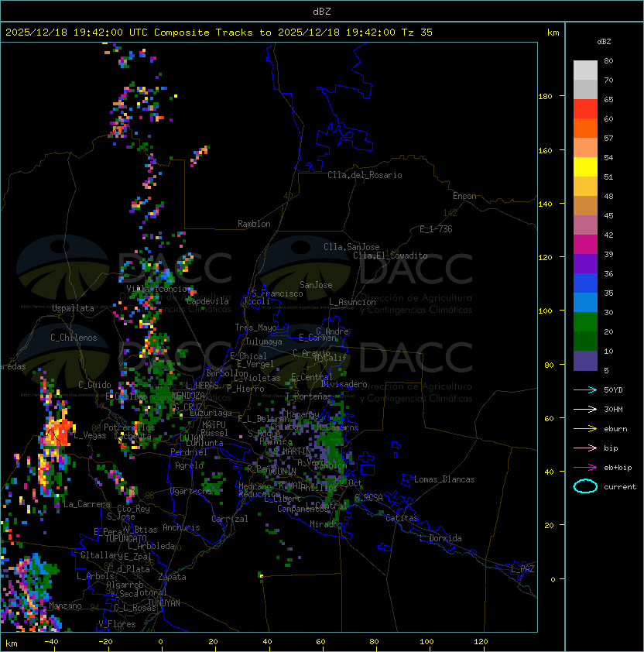
Task: Click the 100 tick on right axis
Action: [x=545, y=311]
